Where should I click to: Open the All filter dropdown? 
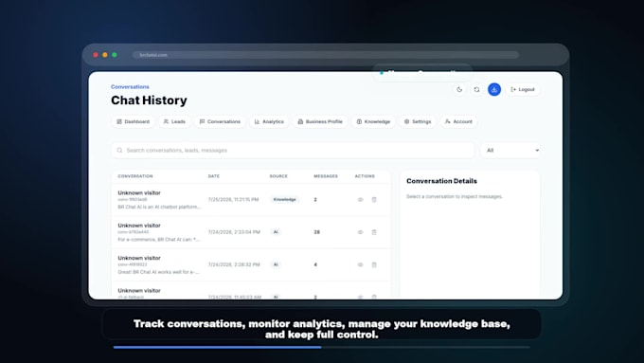510,151
